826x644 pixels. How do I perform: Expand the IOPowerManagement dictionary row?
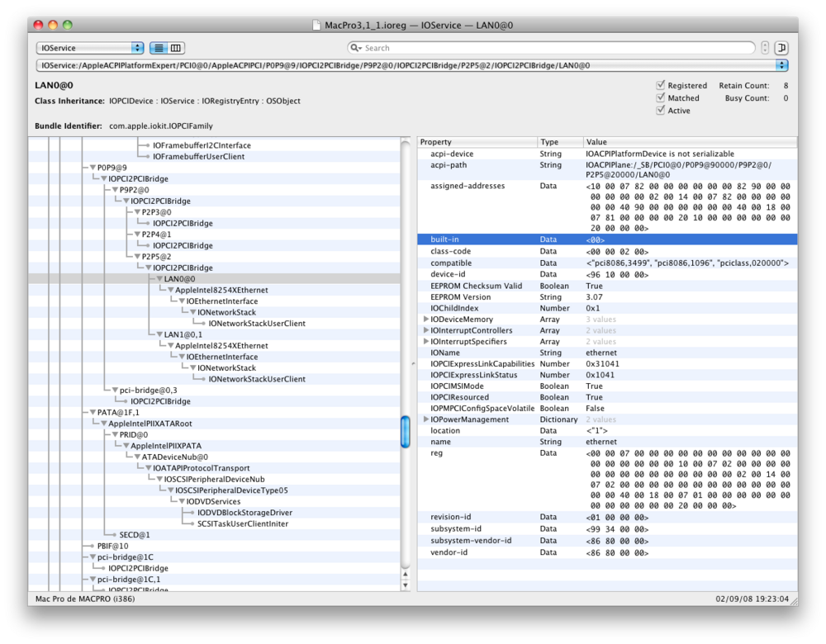pos(425,419)
